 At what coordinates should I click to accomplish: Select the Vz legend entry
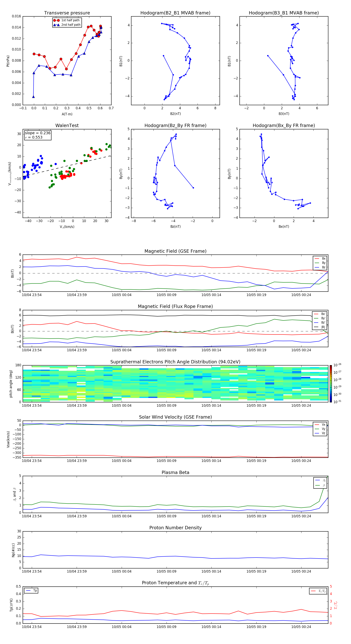pos(320,433)
